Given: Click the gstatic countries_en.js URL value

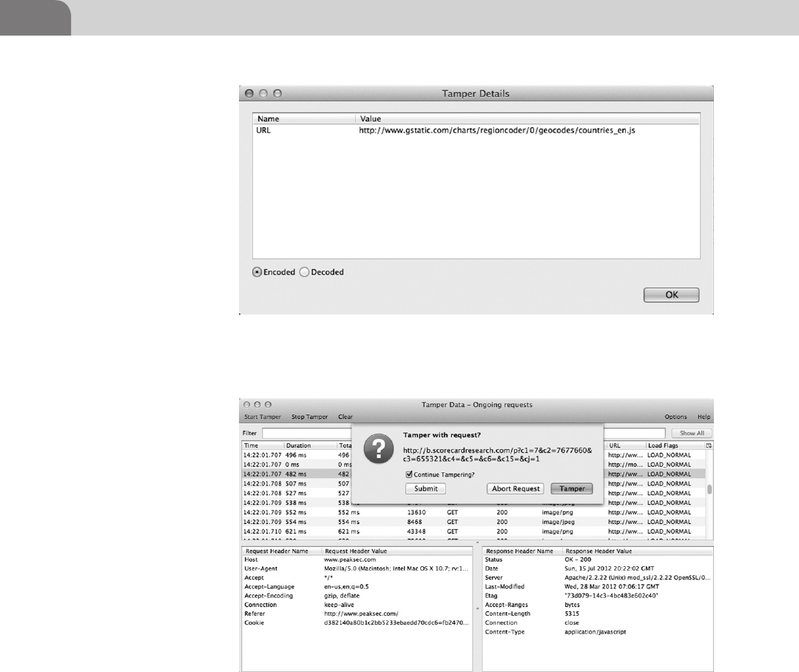Looking at the screenshot, I should coord(497,130).
